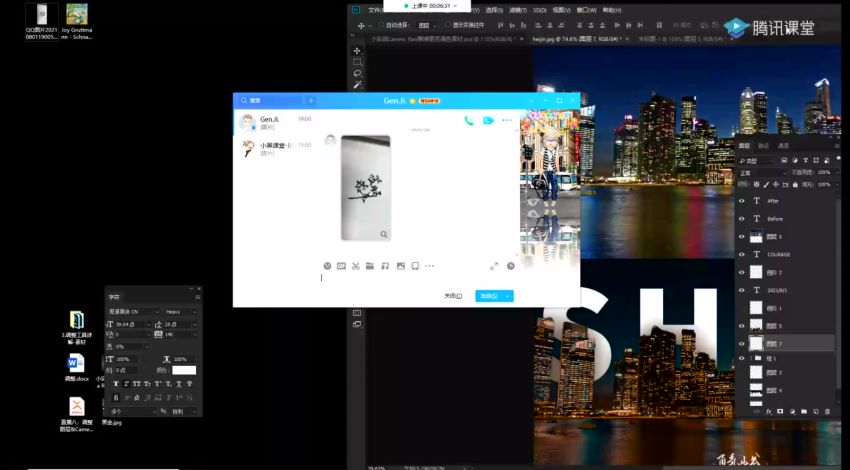Select the Move tool in Photoshop toolbar
Screen dimensions: 850x470
357,50
